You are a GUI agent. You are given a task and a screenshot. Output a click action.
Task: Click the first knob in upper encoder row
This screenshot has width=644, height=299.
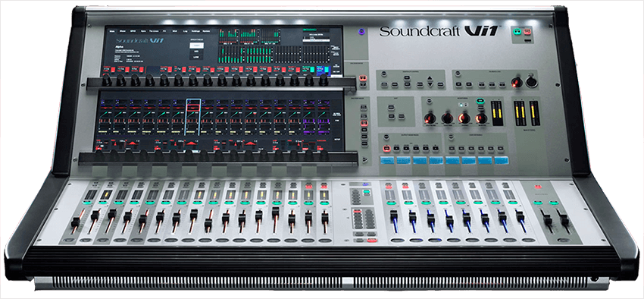coord(106,80)
